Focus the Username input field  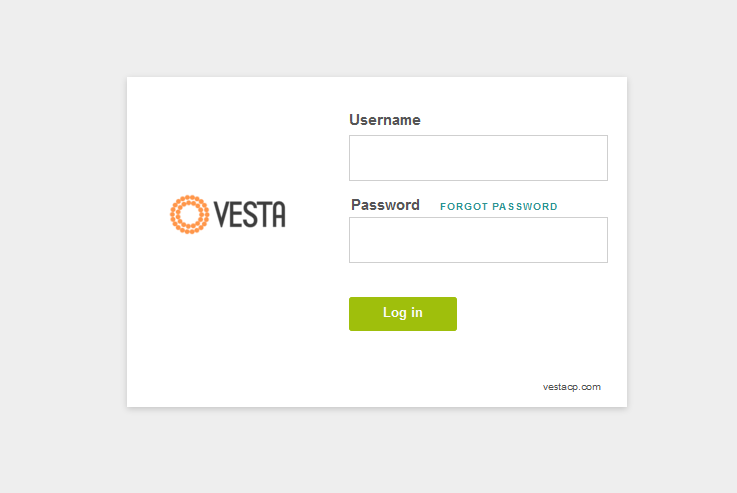coord(478,158)
